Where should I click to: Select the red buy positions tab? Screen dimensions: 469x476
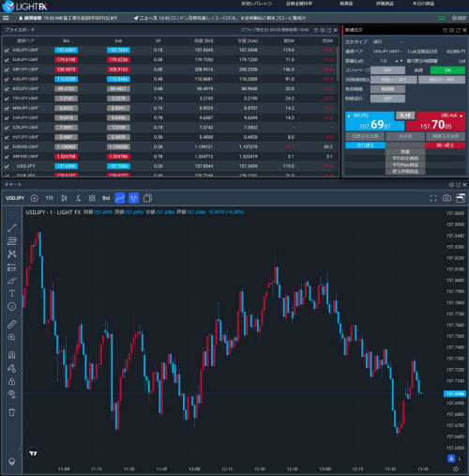pyautogui.click(x=446, y=146)
